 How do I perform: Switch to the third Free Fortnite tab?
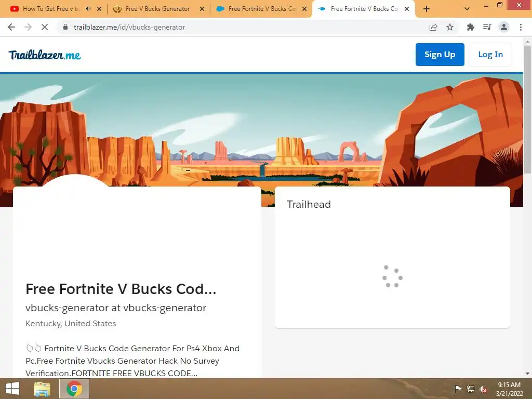(262, 9)
